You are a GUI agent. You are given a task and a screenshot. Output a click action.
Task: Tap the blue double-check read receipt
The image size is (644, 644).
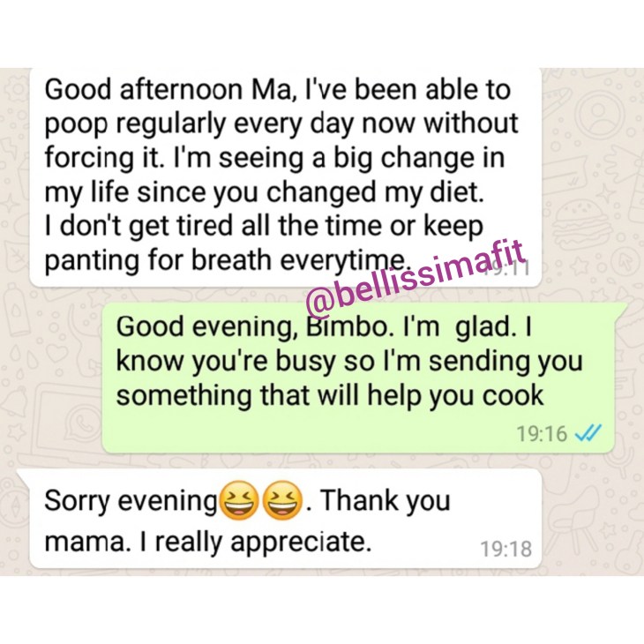pos(588,432)
